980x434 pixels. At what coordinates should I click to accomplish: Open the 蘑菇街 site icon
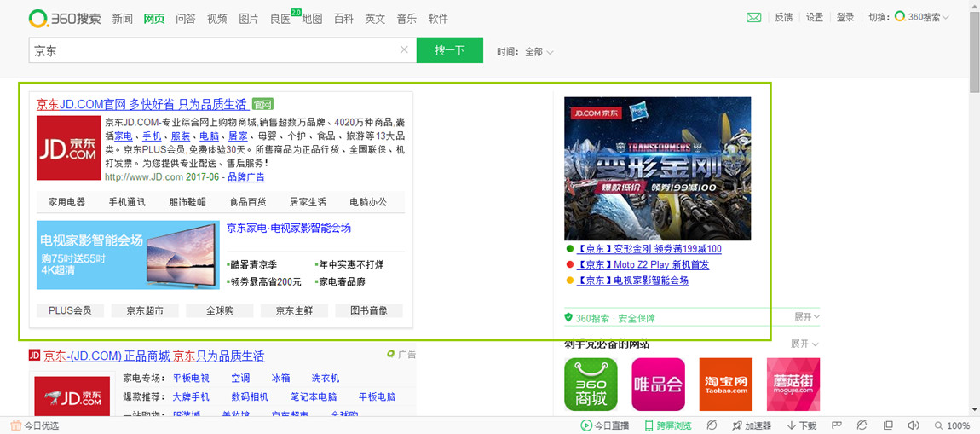point(793,384)
